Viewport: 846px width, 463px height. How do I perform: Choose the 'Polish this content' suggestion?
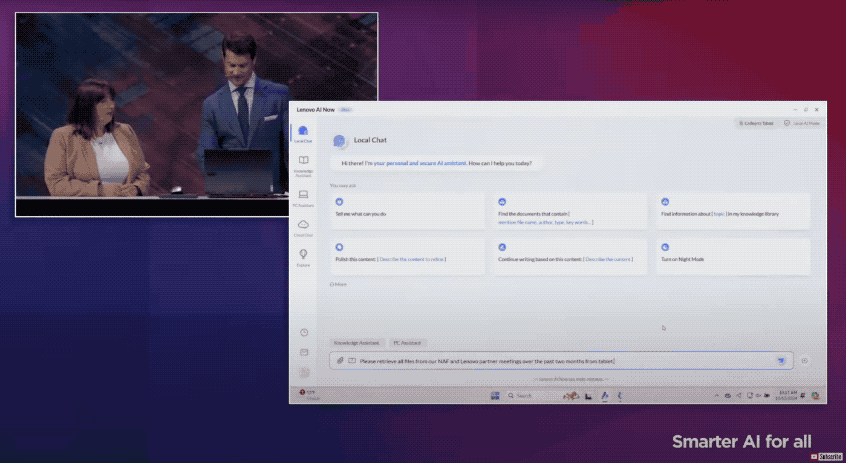click(407, 257)
